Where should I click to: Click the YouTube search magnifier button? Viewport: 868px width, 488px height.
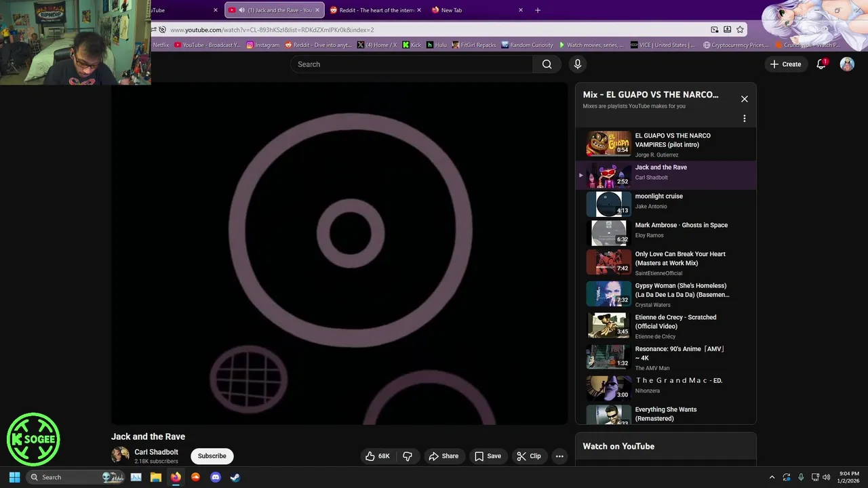(547, 64)
